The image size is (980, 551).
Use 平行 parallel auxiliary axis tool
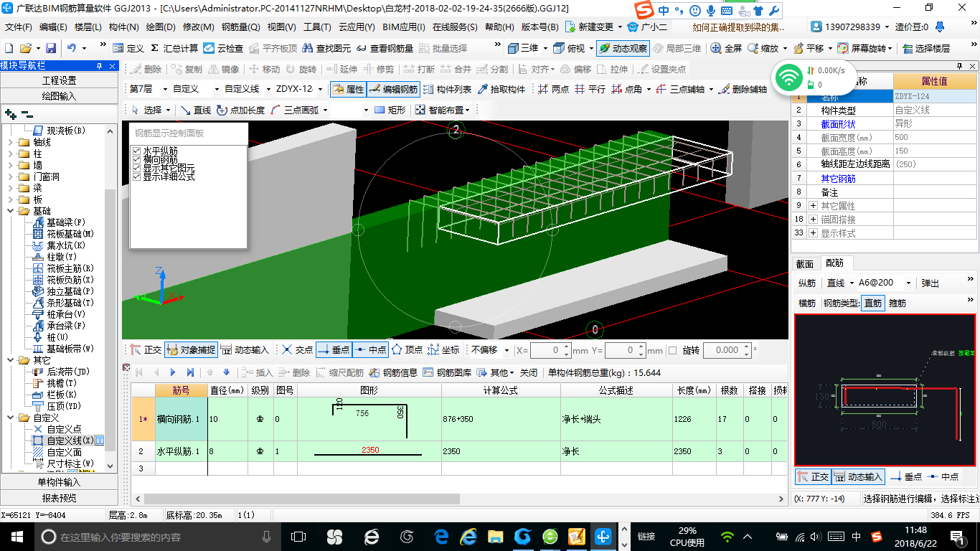[x=590, y=89]
